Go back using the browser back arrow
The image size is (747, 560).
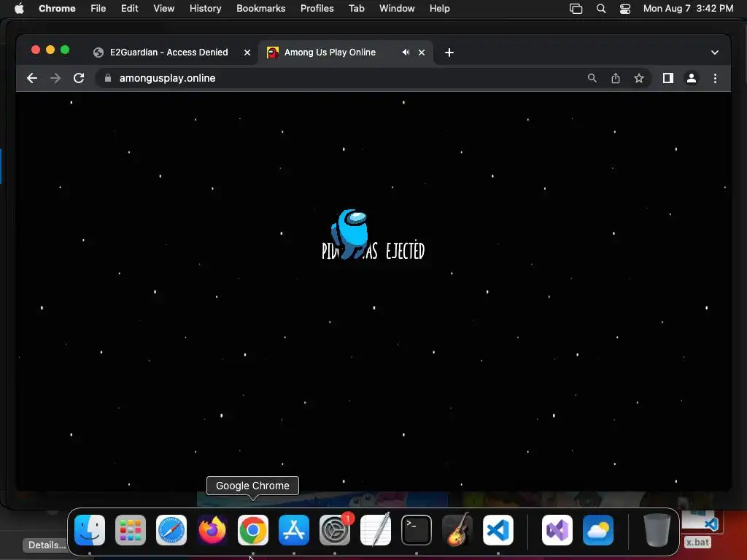[32, 78]
